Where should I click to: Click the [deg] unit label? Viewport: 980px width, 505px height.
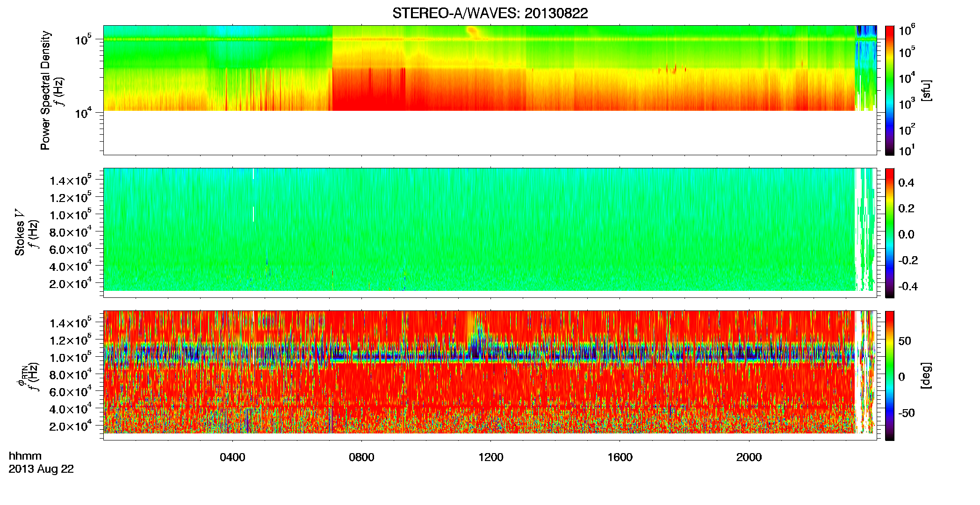(926, 375)
